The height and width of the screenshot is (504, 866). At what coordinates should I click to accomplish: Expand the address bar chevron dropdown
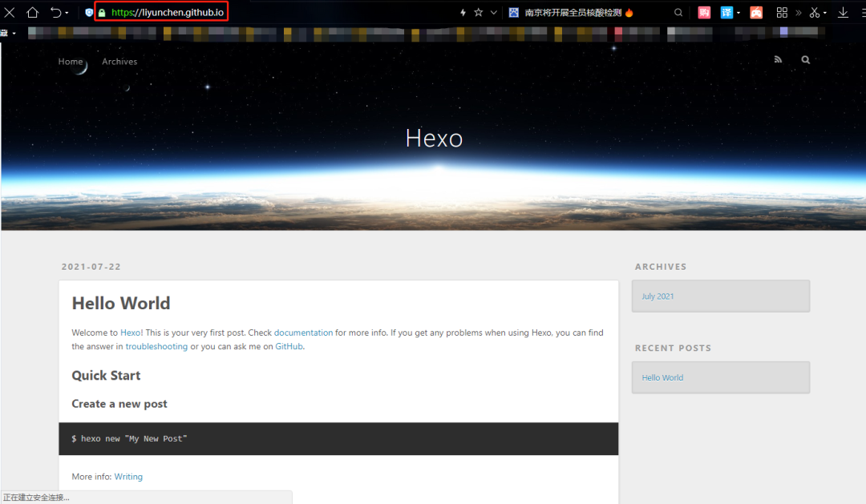[x=494, y=12]
